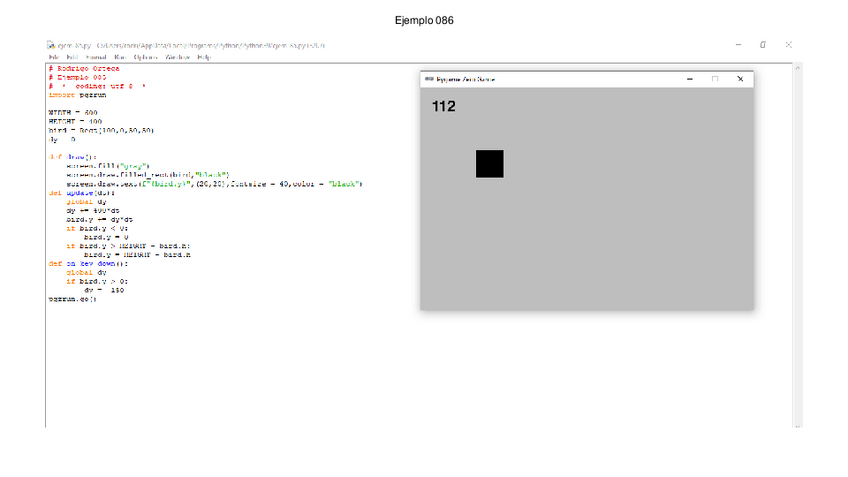Image resolution: width=848 pixels, height=477 pixels.
Task: Click the '# Ejemplo' comment line in the code
Action: click(x=77, y=77)
